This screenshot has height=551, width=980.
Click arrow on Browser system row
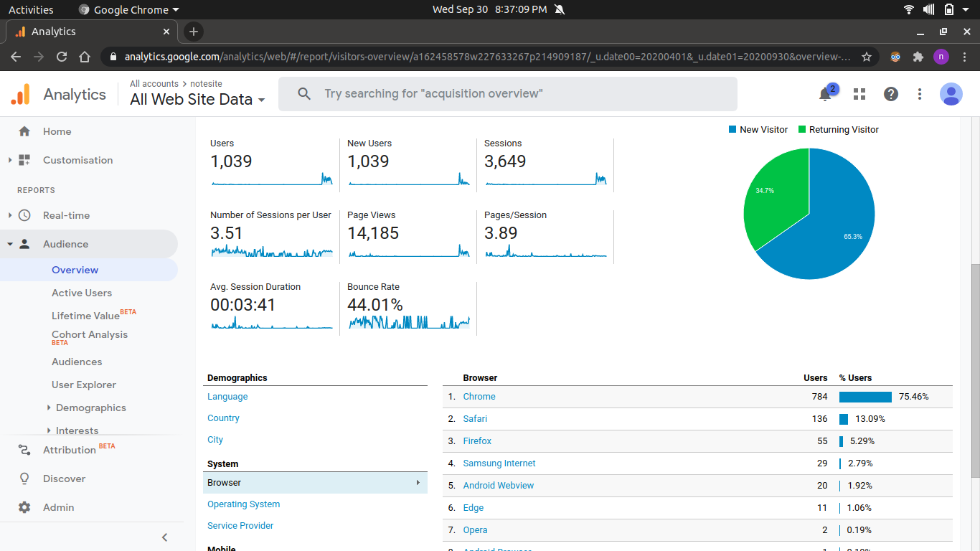click(418, 483)
